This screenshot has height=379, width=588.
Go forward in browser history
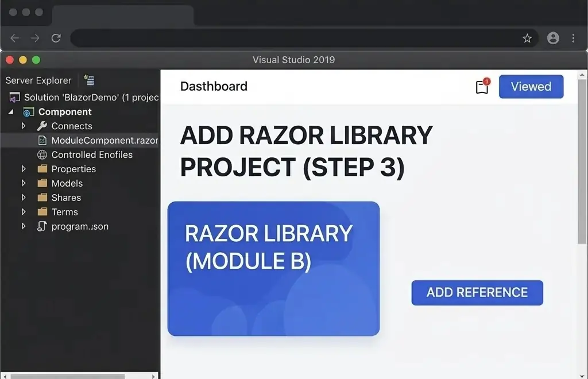pos(35,38)
